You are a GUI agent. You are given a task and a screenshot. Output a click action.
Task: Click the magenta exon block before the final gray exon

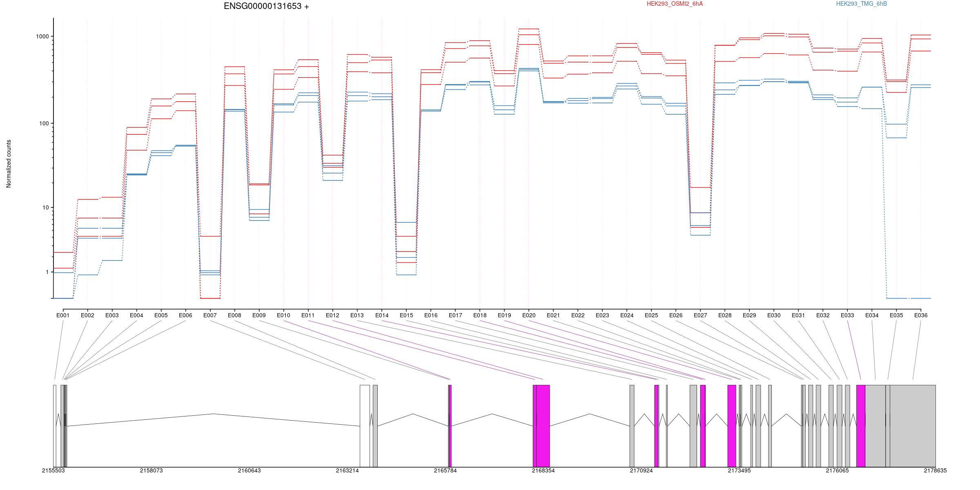(x=861, y=426)
